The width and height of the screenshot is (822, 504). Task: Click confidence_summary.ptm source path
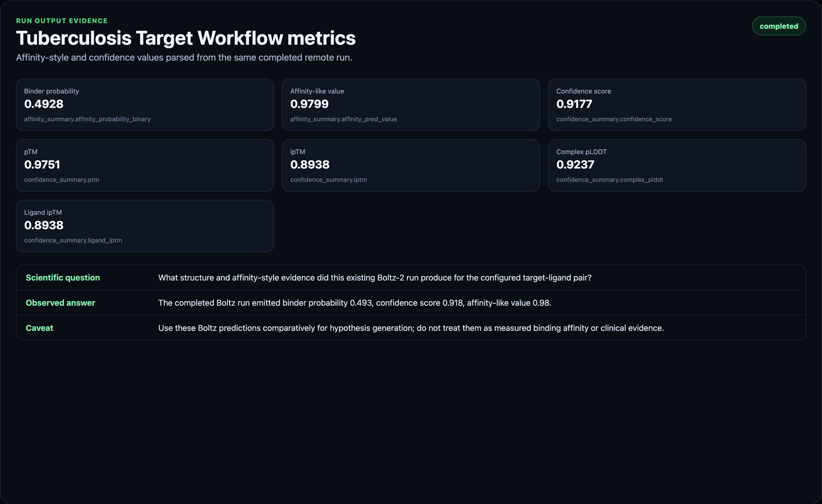pyautogui.click(x=61, y=180)
